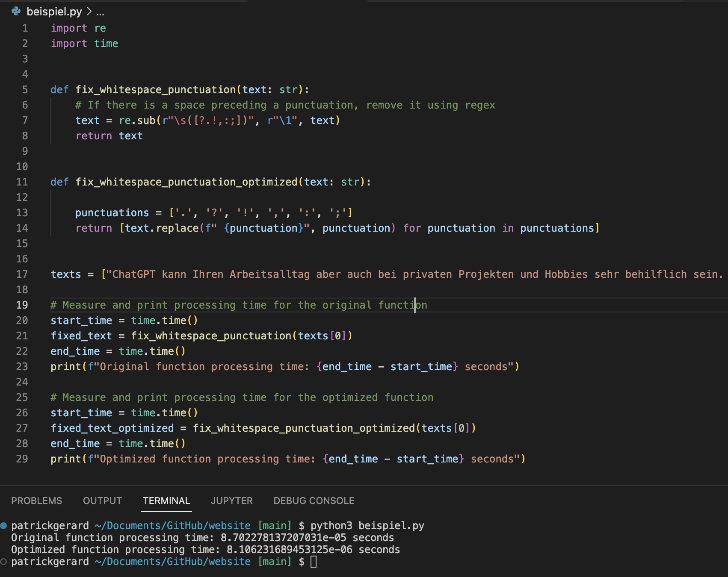This screenshot has height=577, width=728.
Task: Click print of Optimized function time line 29
Action: point(288,459)
